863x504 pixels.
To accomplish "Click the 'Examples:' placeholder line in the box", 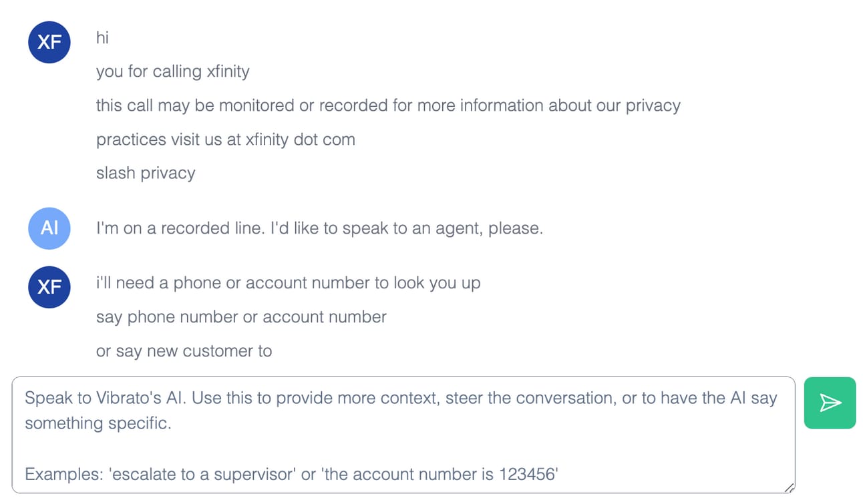I will coord(292,475).
